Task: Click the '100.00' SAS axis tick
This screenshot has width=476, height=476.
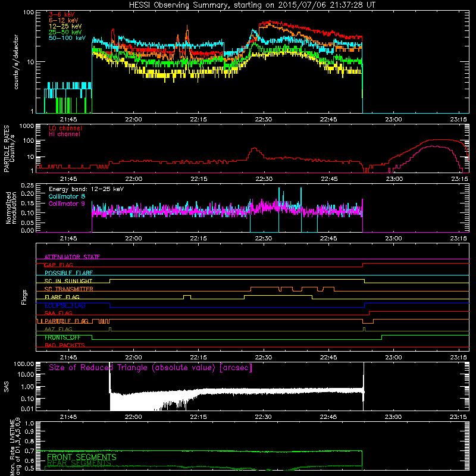Action: (24, 364)
